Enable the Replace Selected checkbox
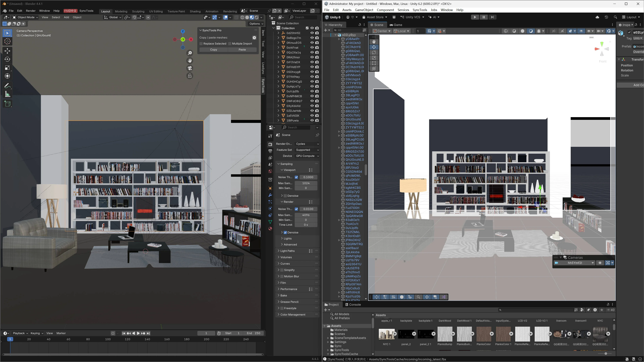This screenshot has width=644, height=362. (201, 44)
